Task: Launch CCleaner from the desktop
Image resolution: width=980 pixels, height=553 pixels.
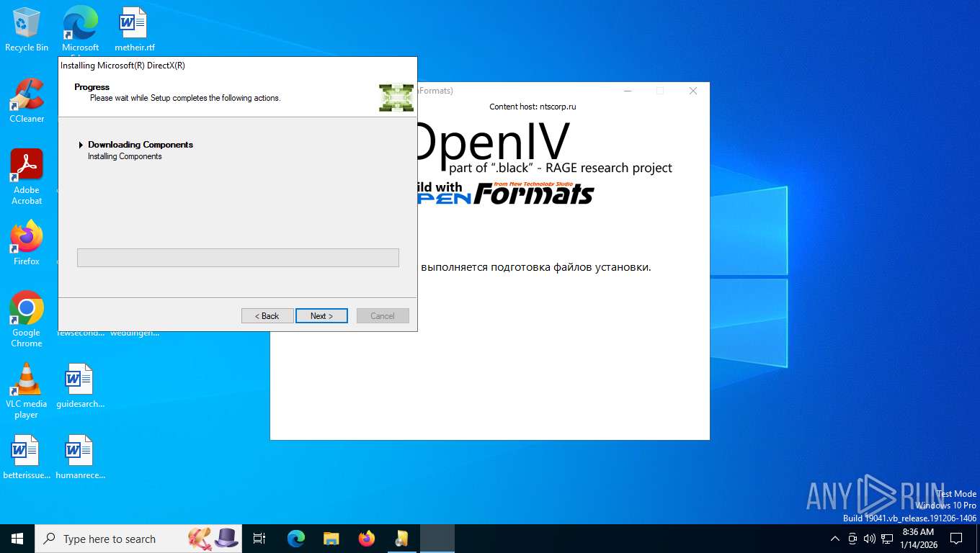Action: 27,101
